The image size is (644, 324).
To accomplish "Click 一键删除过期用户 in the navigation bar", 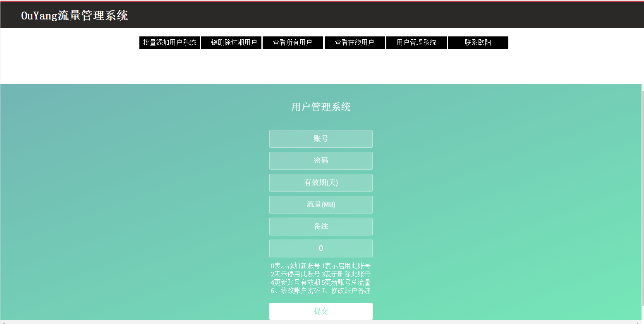I will point(231,43).
